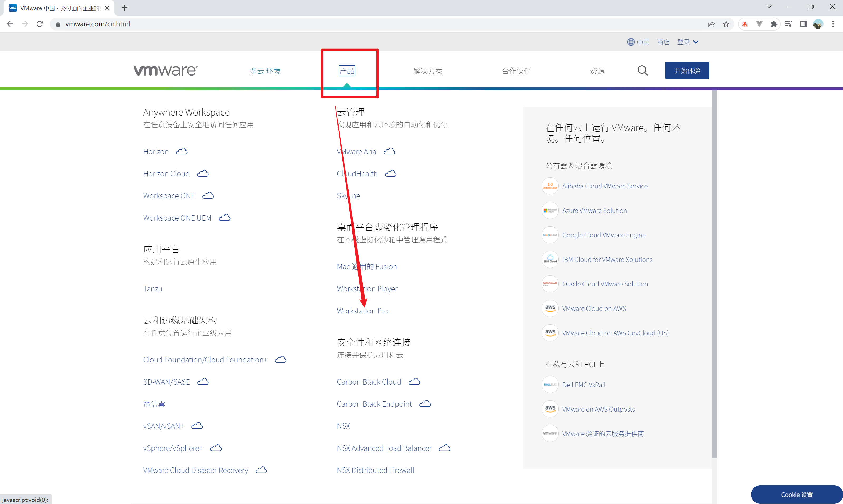This screenshot has height=504, width=843.
Task: Toggle the bookmark star in address bar
Action: [726, 24]
